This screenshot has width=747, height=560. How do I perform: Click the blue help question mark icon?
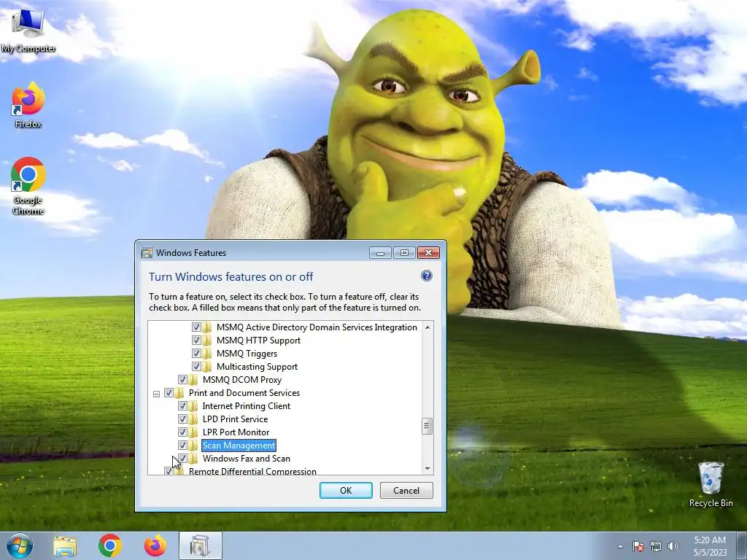pos(426,276)
